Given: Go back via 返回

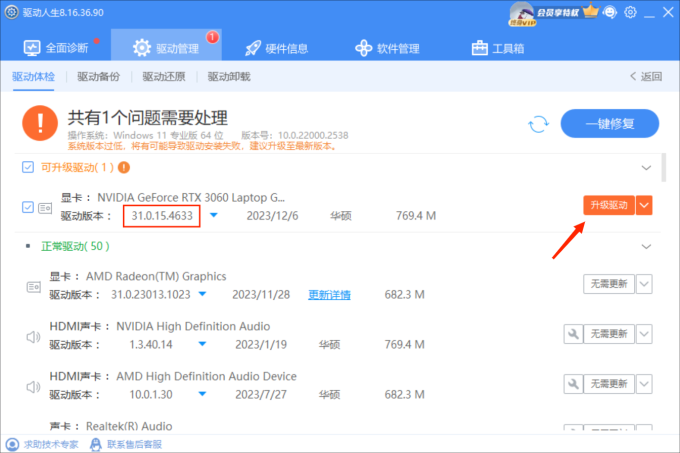Looking at the screenshot, I should coord(646,77).
